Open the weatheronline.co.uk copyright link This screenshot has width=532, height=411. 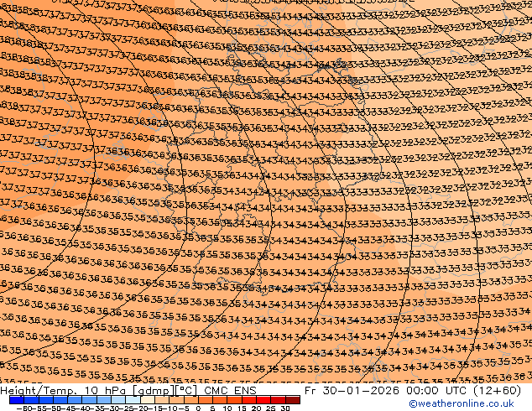461,403
